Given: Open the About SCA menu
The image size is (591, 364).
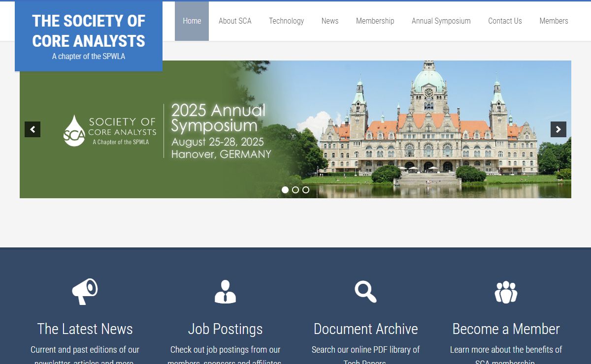Looking at the screenshot, I should (235, 21).
